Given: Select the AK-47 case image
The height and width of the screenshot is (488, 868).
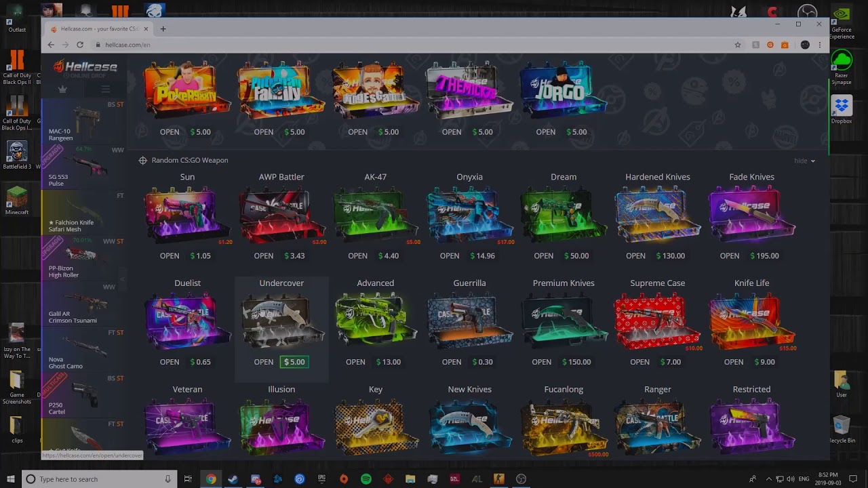Looking at the screenshot, I should 375,214.
